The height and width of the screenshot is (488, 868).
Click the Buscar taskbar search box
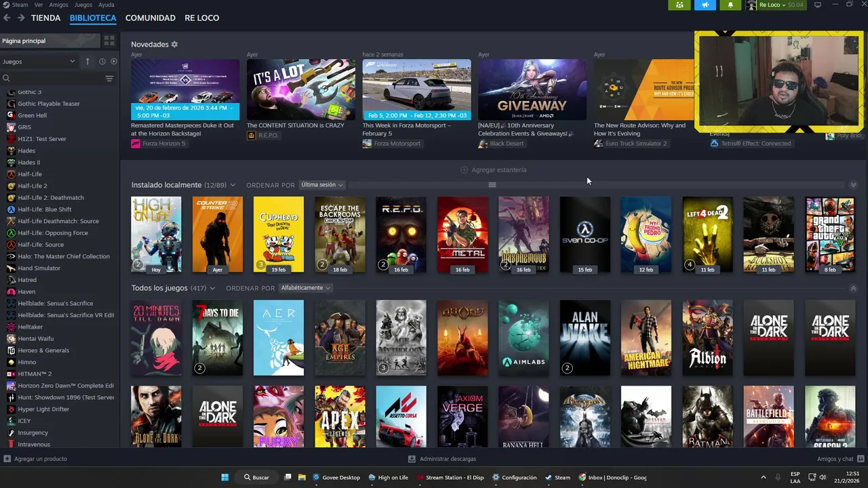coord(257,477)
